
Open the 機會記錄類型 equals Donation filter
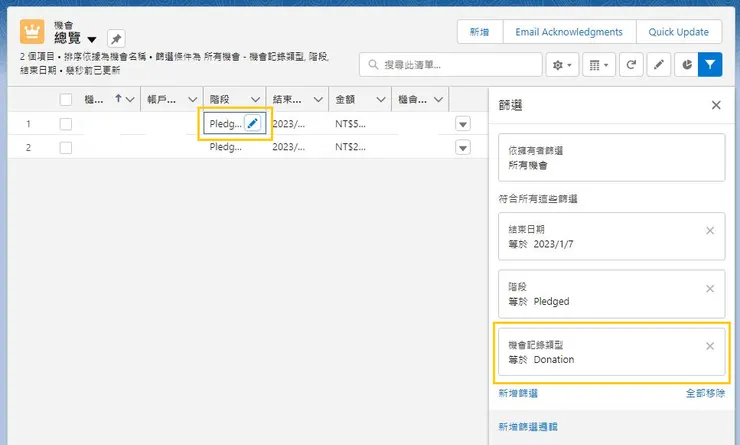pos(612,352)
